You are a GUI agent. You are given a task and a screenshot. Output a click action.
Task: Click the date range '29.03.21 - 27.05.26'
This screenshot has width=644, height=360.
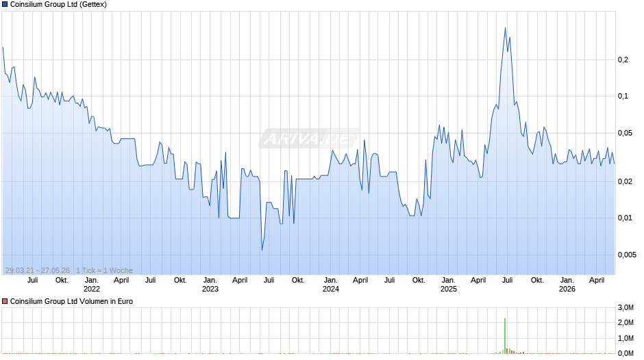coord(38,270)
